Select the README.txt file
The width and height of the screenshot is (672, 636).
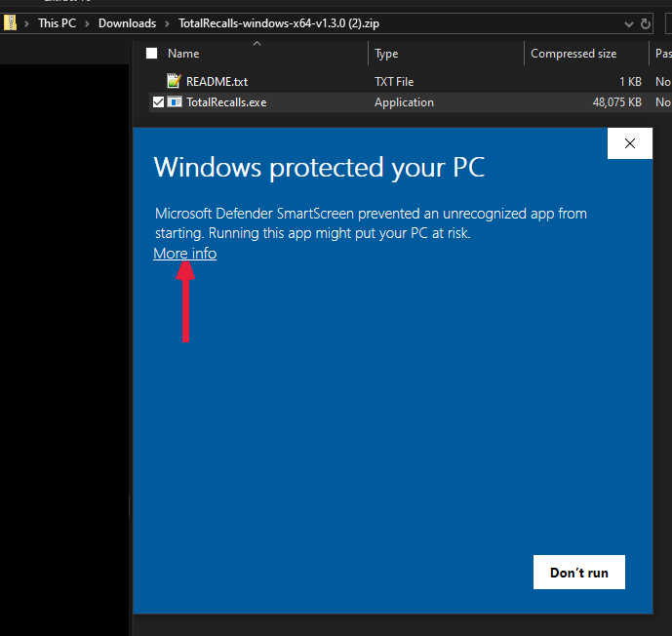pos(217,81)
